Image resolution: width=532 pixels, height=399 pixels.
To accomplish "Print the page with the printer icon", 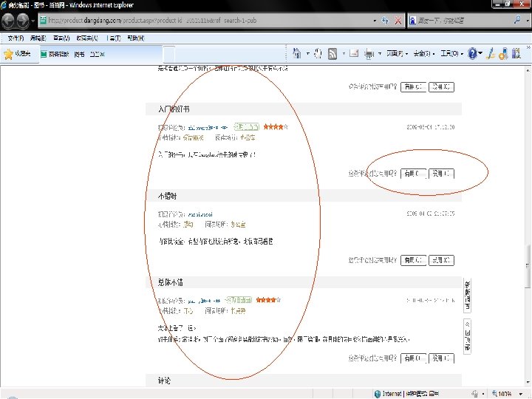I will (369, 54).
